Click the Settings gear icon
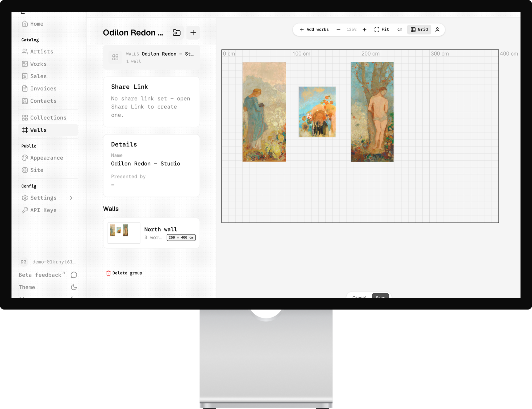 tap(25, 198)
